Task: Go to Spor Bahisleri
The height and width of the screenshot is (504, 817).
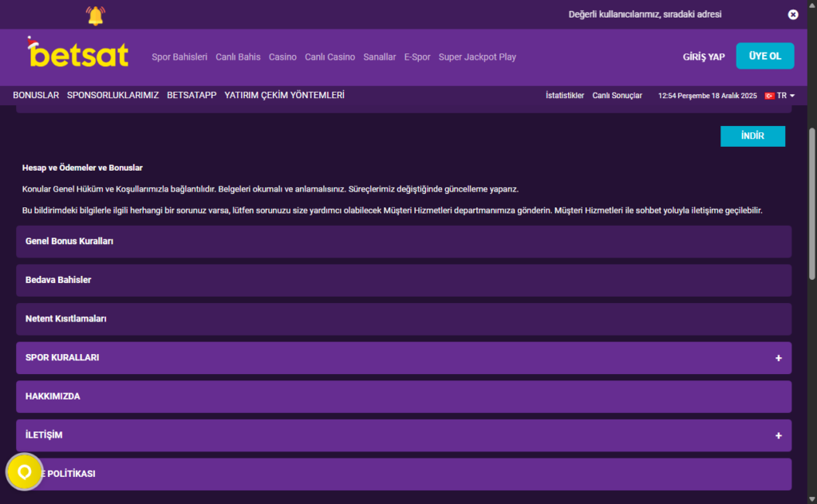Action: click(x=180, y=57)
